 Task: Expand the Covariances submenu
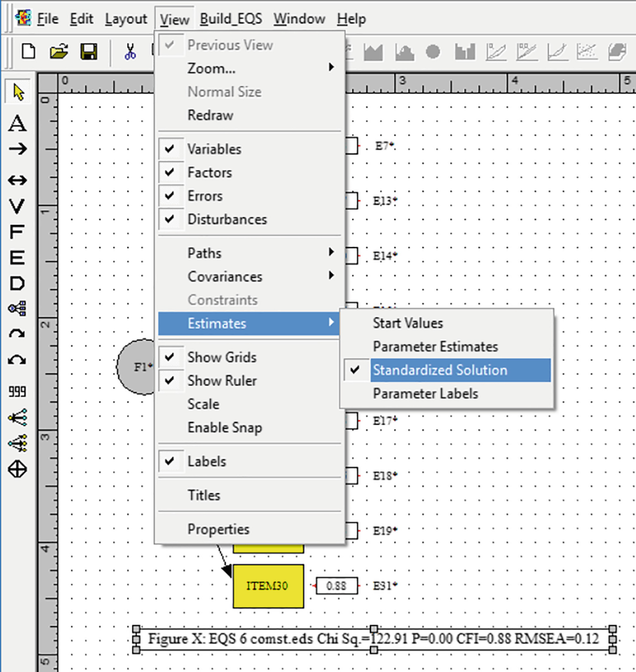[250, 276]
